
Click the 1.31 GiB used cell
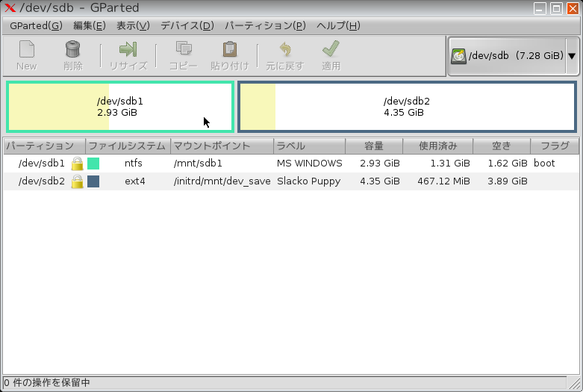450,164
